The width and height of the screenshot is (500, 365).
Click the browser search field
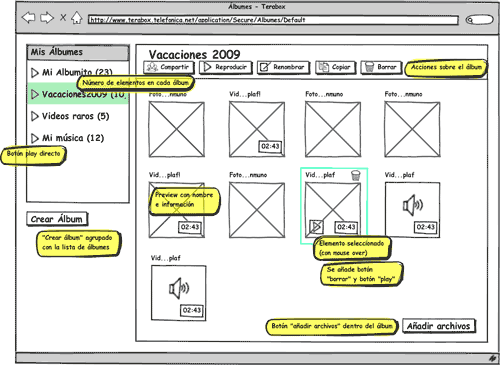coord(479,20)
